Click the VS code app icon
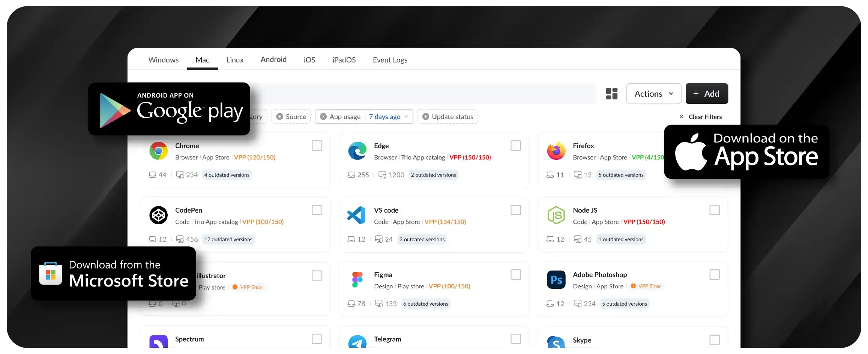Viewport: 868px width, 354px height. tap(357, 215)
